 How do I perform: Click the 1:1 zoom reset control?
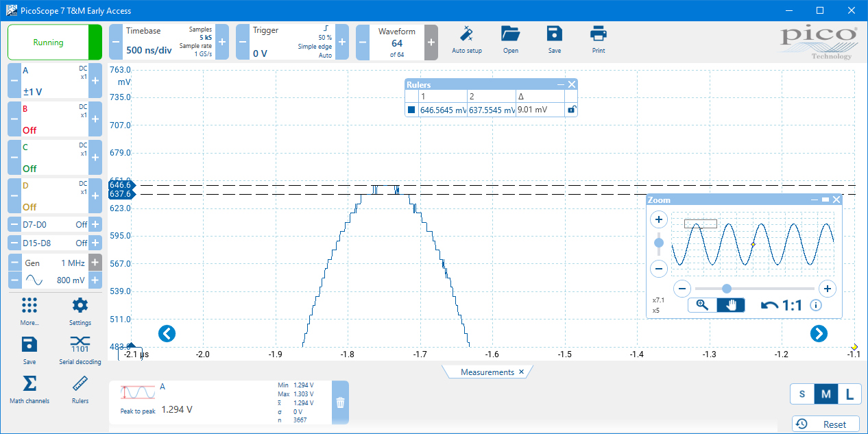point(787,305)
